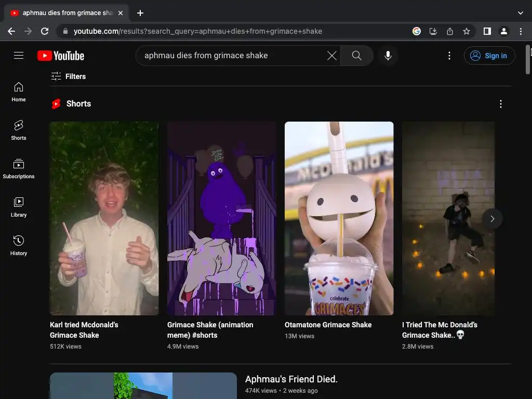The width and height of the screenshot is (532, 399).
Task: Open the Filters options
Action: tap(68, 76)
